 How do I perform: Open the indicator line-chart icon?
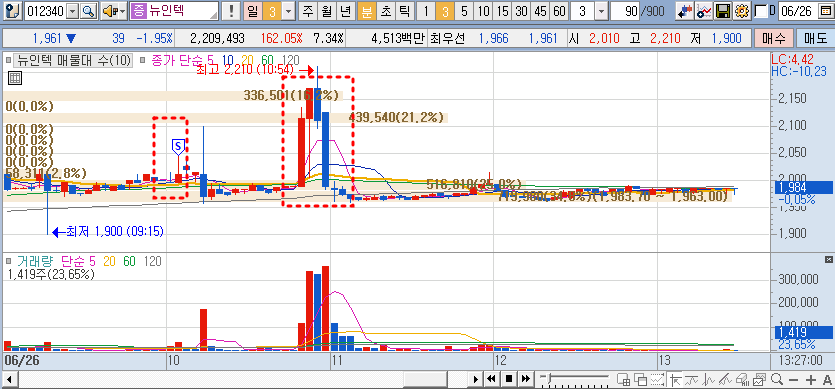[703, 11]
